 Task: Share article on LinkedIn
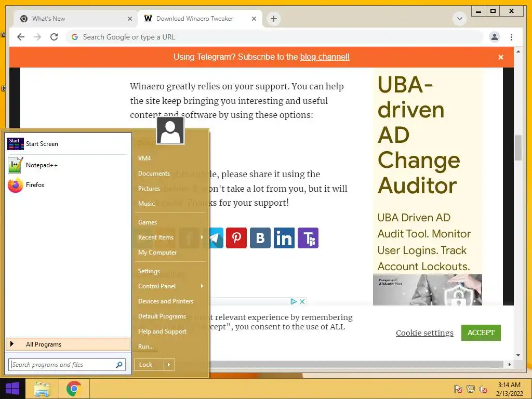284,238
